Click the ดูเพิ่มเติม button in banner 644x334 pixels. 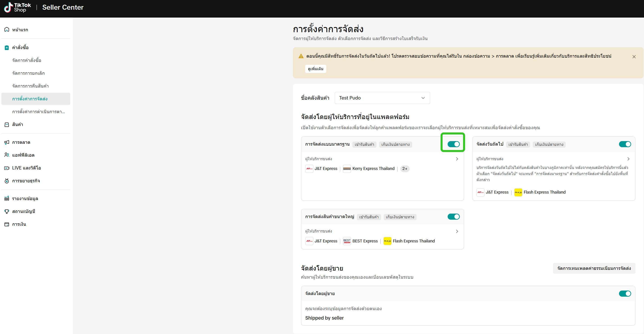tap(315, 69)
